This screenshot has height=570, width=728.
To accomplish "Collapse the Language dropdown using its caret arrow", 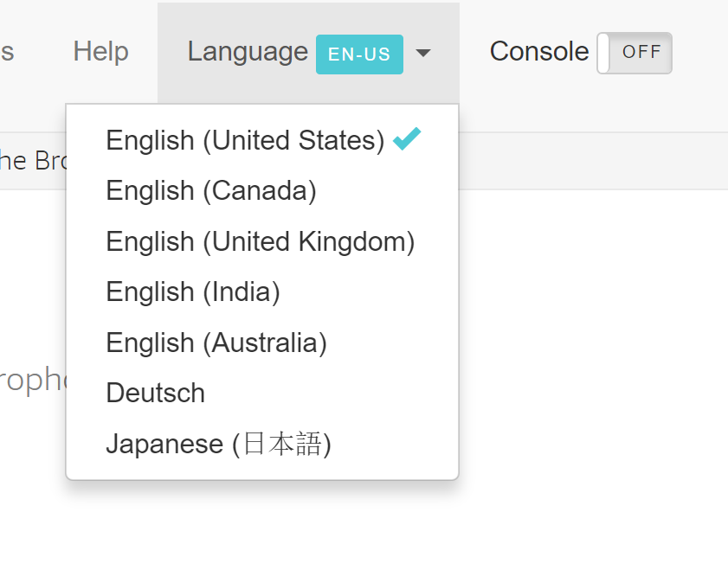I will click(422, 54).
